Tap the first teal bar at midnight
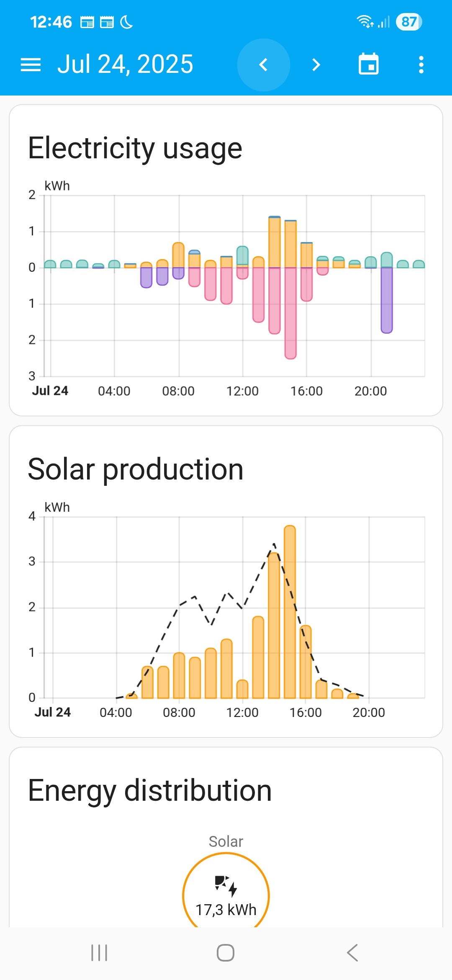Screen dimensions: 452x980 50,264
